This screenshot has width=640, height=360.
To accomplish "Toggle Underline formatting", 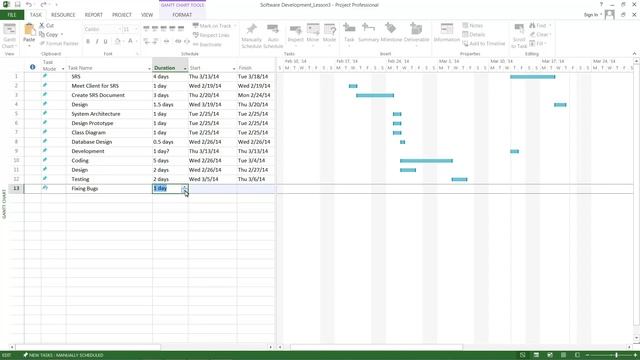I will [x=105, y=41].
